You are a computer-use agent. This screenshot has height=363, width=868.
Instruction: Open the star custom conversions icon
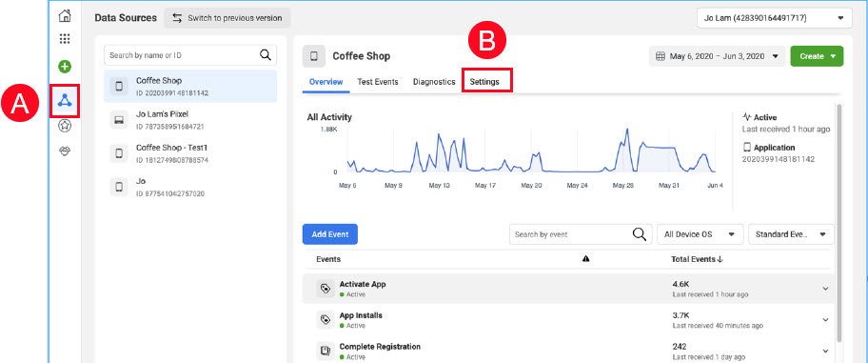pyautogui.click(x=65, y=127)
